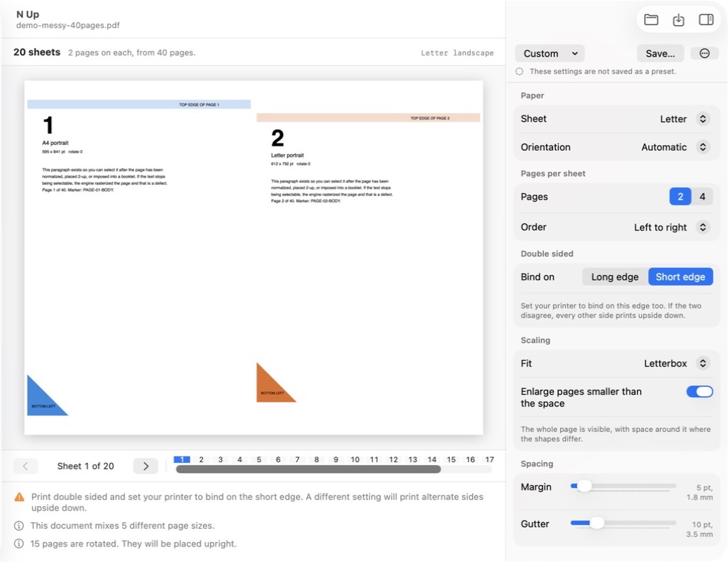Viewport: 728px width, 562px height.
Task: Click the '20 sheets' heading
Action: coord(37,52)
